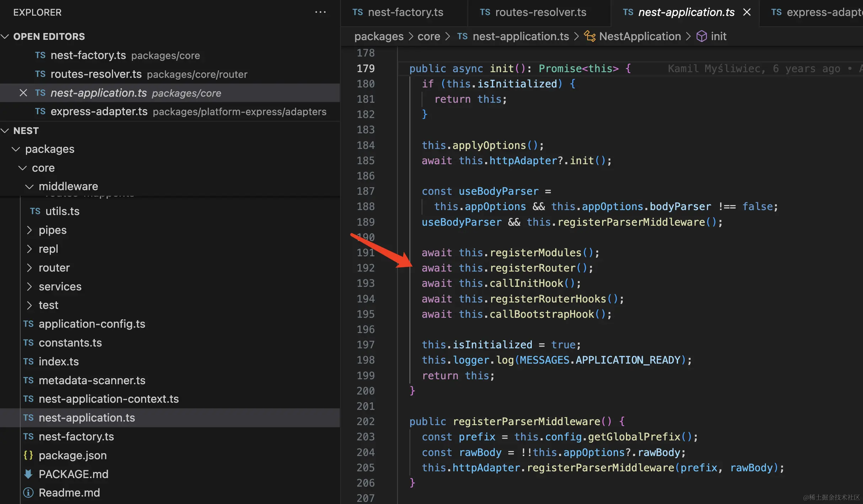Click line number 192 in the gutter
863x504 pixels.
click(x=365, y=268)
